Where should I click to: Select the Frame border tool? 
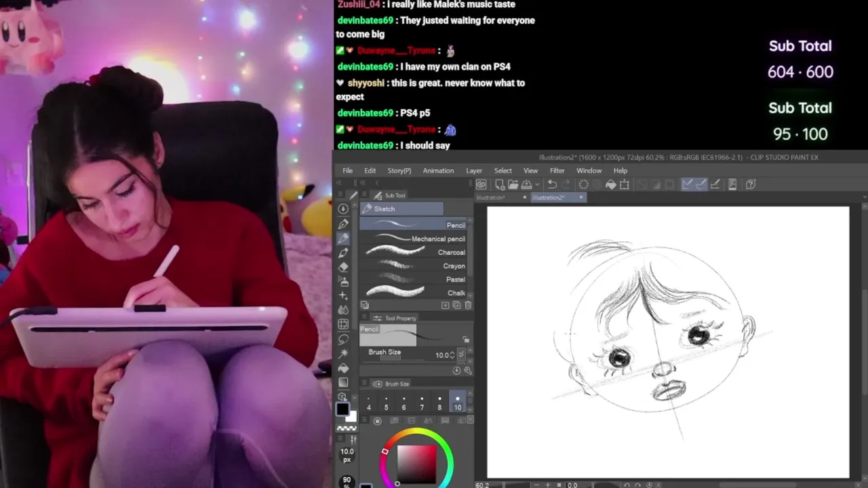coord(343,325)
